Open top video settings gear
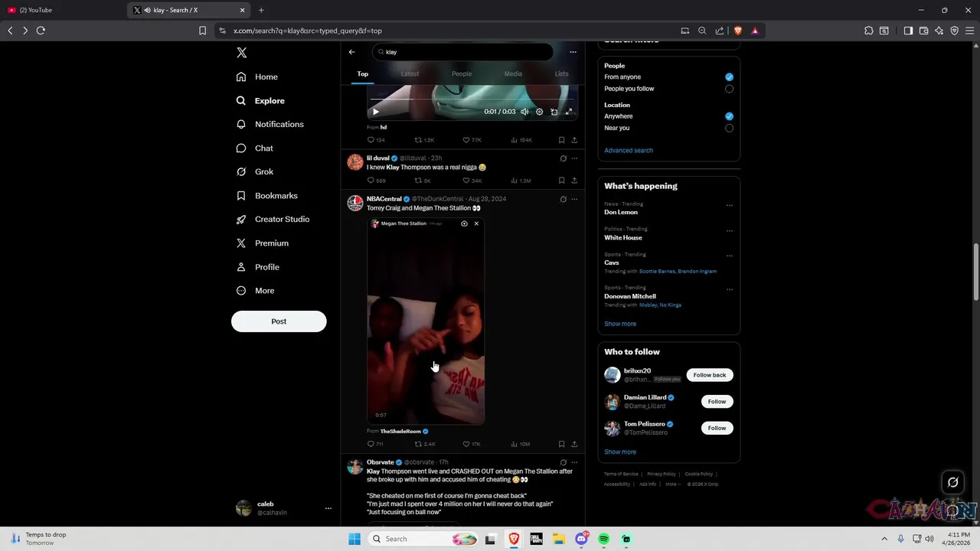The width and height of the screenshot is (980, 551). [539, 112]
